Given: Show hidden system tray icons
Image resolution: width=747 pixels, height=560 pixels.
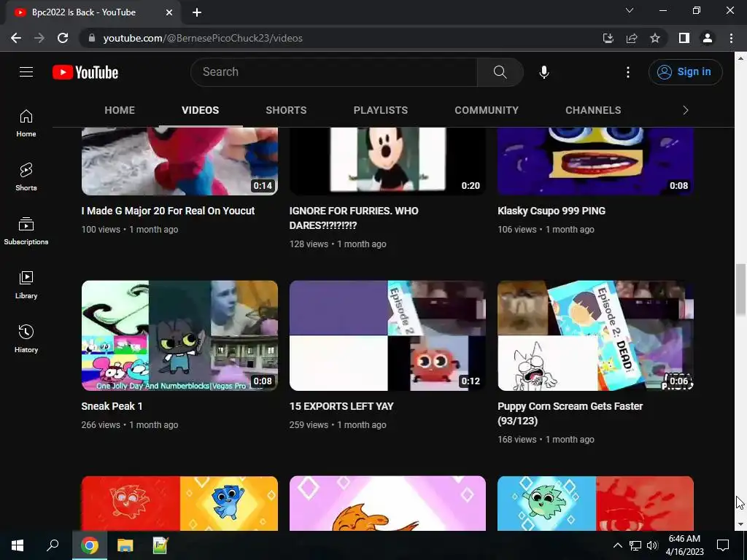Looking at the screenshot, I should (x=617, y=545).
